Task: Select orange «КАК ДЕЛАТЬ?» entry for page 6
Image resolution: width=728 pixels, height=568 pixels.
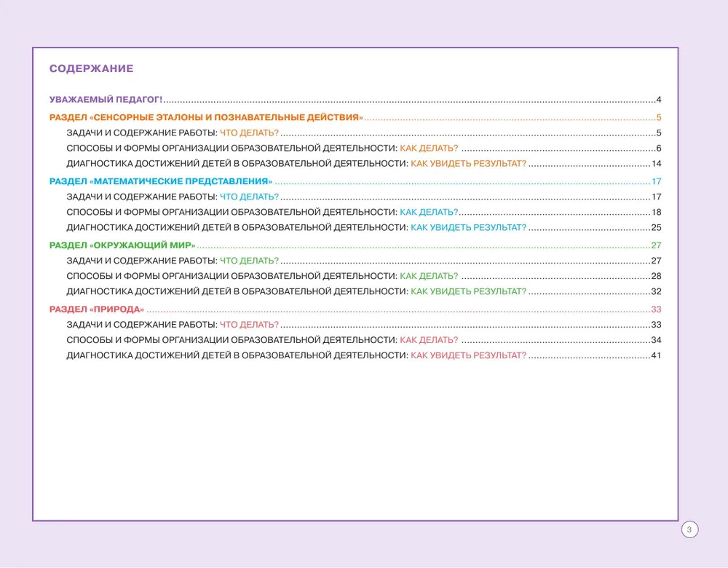Action: [x=429, y=149]
